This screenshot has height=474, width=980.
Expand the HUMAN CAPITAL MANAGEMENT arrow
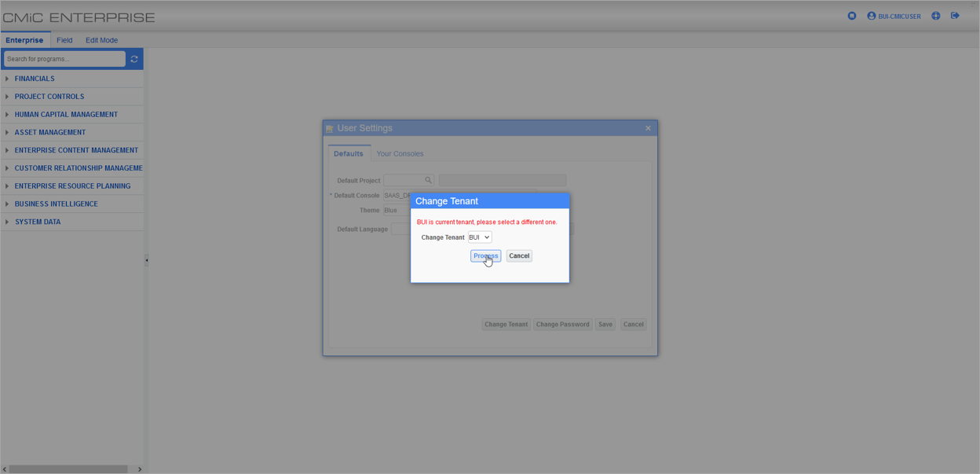(7, 115)
